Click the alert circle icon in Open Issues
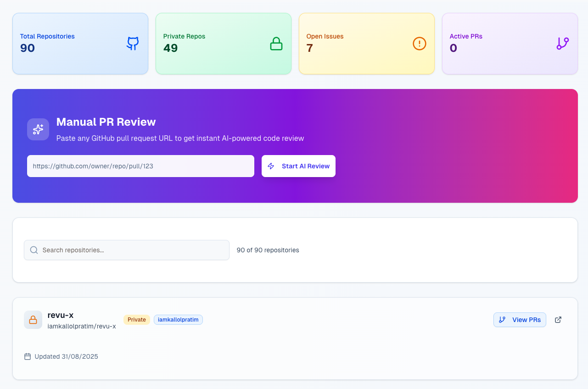Screen dimensions: 588x389 tap(419, 44)
